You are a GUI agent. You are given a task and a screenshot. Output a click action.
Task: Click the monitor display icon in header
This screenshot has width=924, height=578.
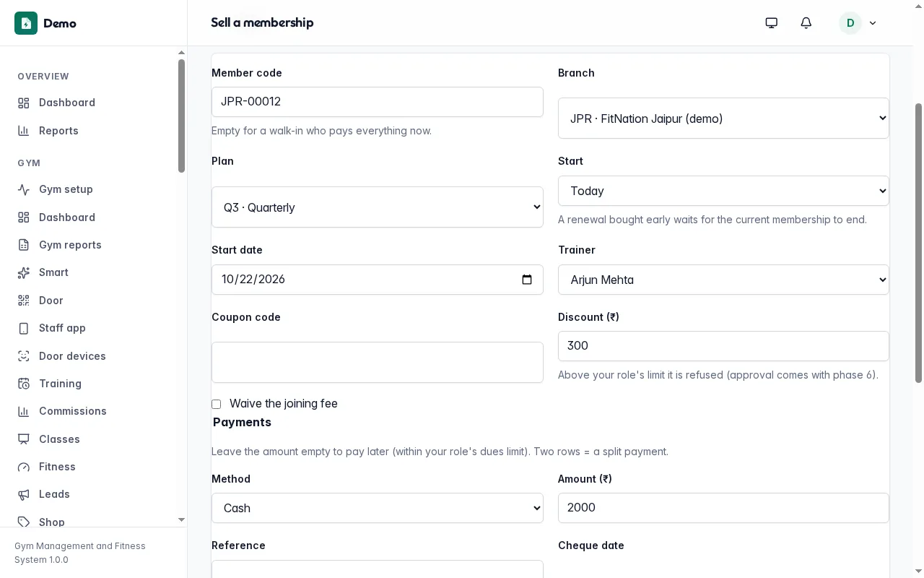click(772, 23)
